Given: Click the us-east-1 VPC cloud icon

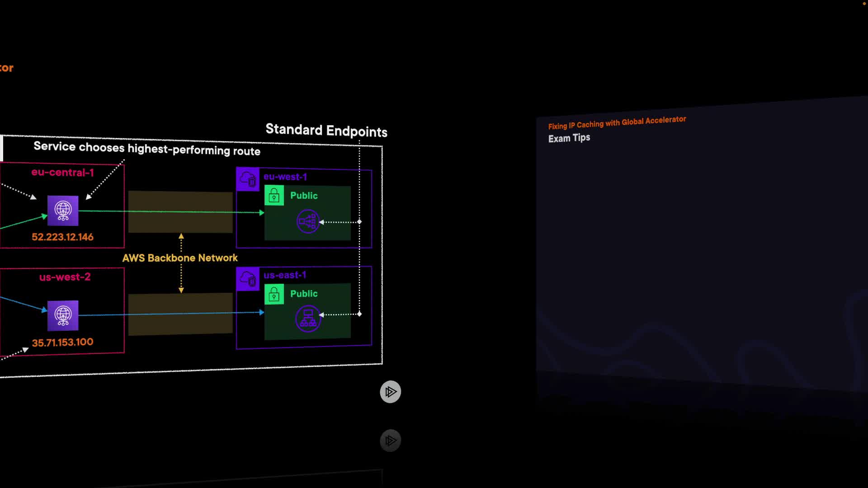Looking at the screenshot, I should pyautogui.click(x=248, y=279).
